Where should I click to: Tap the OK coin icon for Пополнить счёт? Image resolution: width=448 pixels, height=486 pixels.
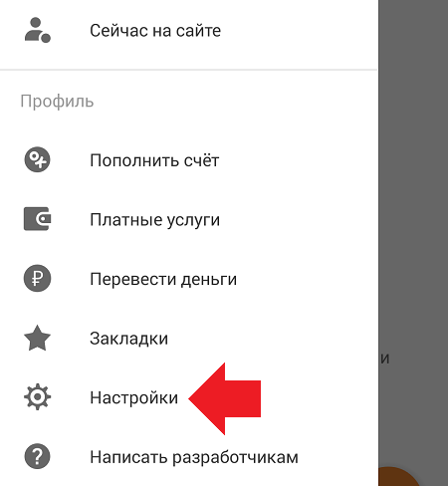point(37,159)
